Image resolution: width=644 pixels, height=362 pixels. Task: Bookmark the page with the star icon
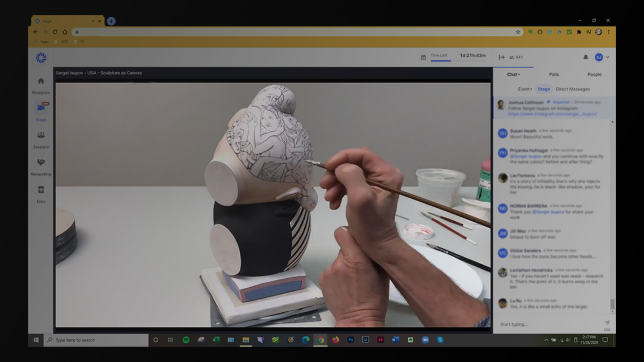[x=518, y=32]
